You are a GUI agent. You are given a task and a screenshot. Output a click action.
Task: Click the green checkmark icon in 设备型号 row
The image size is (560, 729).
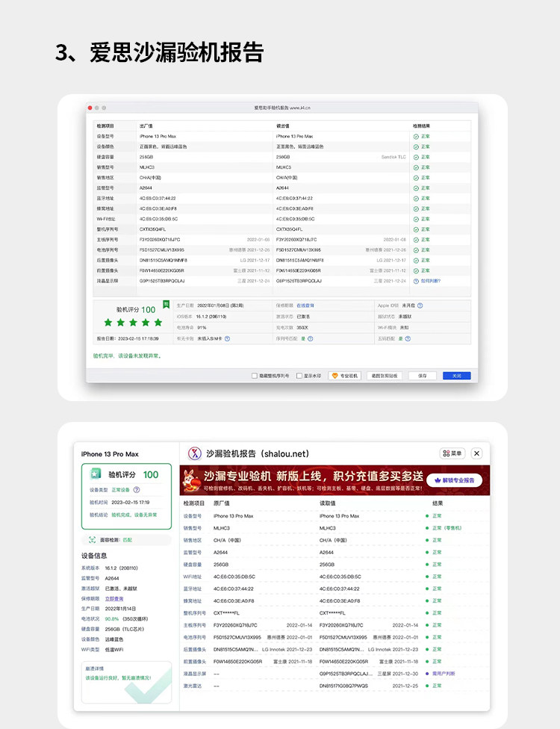point(416,137)
